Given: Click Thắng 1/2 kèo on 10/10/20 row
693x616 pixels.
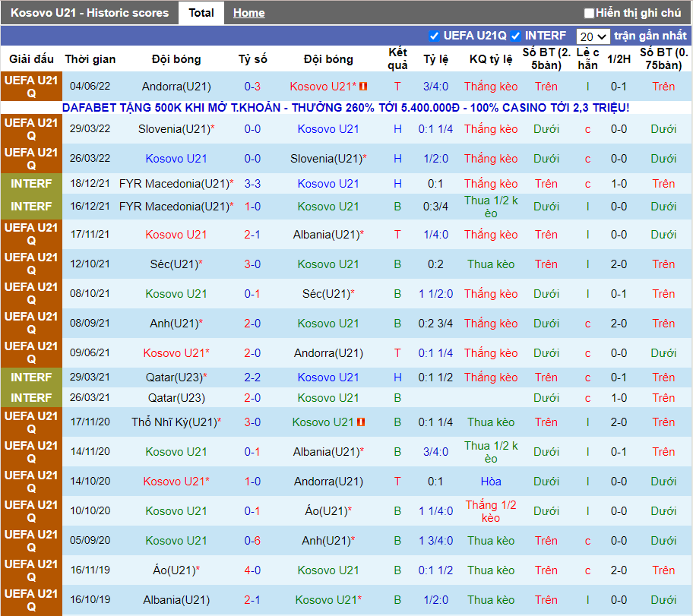Looking at the screenshot, I should click(491, 511).
